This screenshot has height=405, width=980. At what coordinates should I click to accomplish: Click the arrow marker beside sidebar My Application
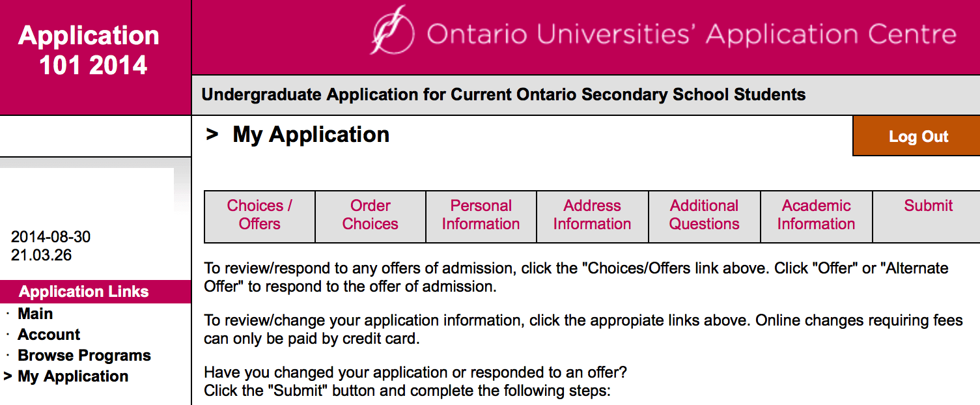pos(8,376)
